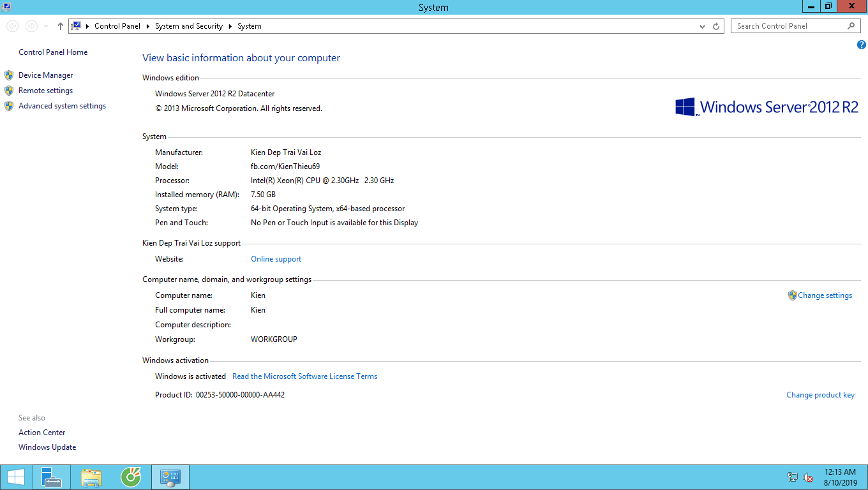Open File Explorer from the taskbar
Image resolution: width=868 pixels, height=490 pixels.
[91, 477]
